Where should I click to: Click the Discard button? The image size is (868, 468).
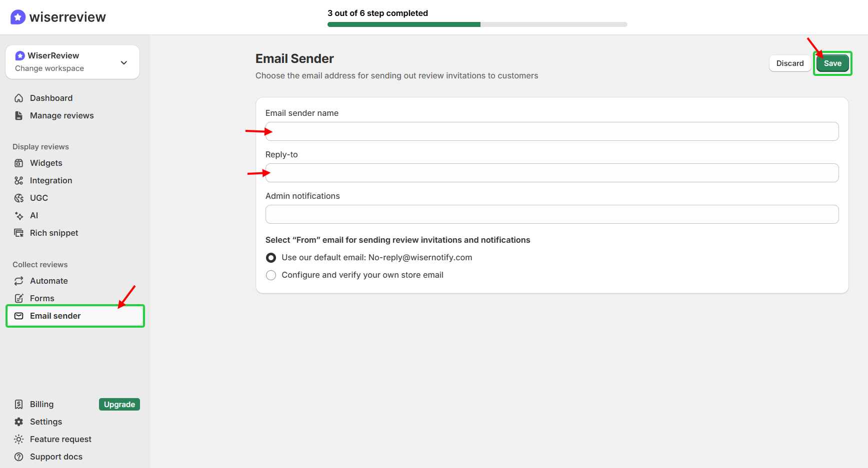(789, 63)
